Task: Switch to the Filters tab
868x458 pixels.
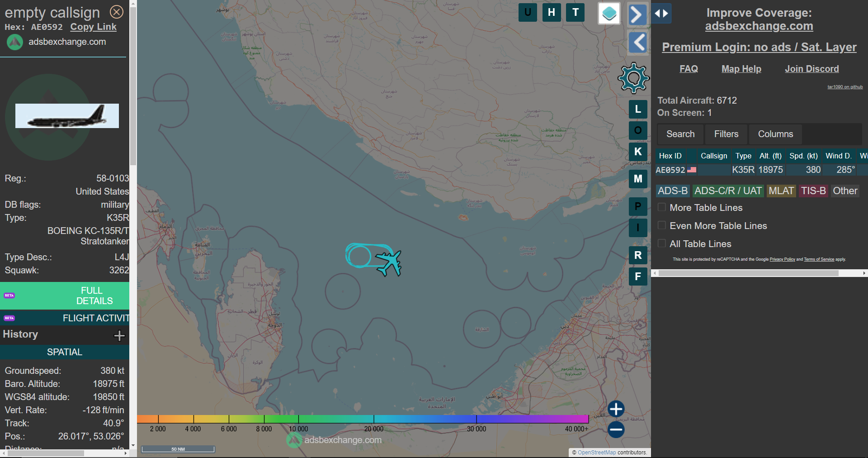Action: (726, 134)
